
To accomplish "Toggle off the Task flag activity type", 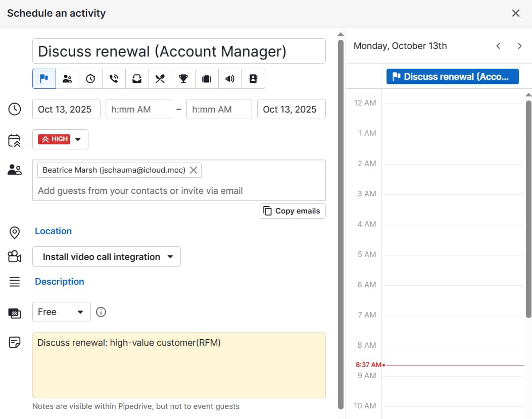I will 44,79.
